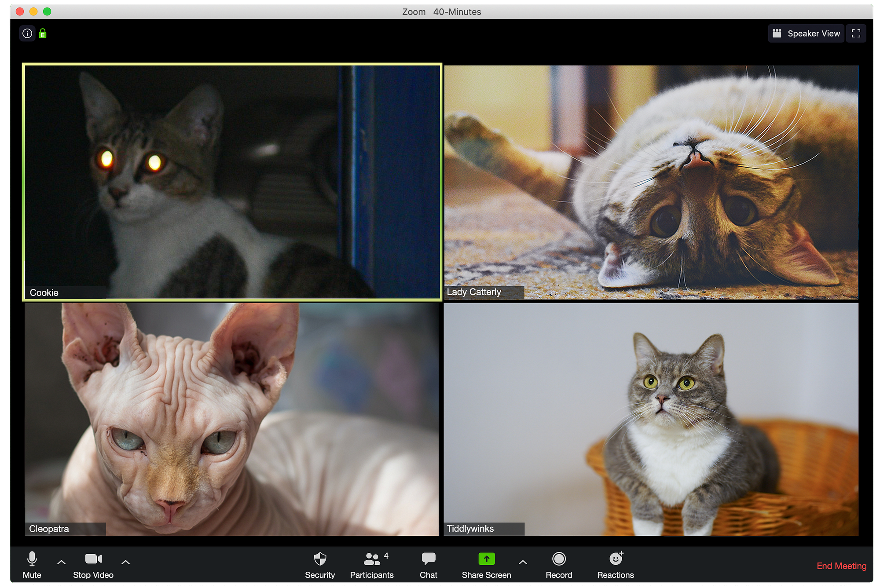Expand video options arrow beside Stop Video
Screen dimensions: 880x588
click(x=125, y=562)
